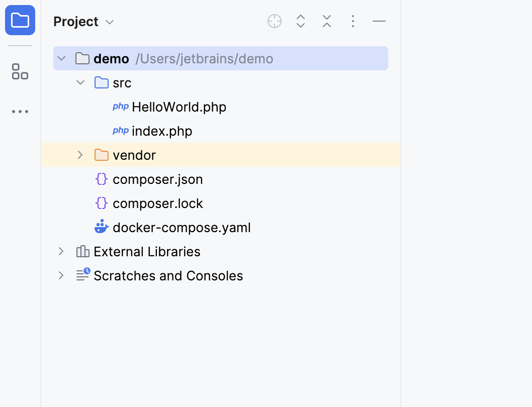Image resolution: width=532 pixels, height=407 pixels.
Task: Select demo project root row
Action: [221, 58]
